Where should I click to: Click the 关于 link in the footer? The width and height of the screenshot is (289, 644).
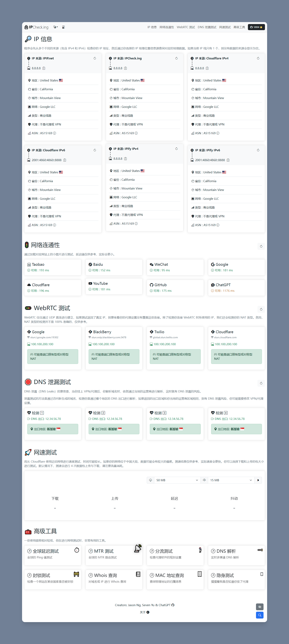pyautogui.click(x=142, y=612)
